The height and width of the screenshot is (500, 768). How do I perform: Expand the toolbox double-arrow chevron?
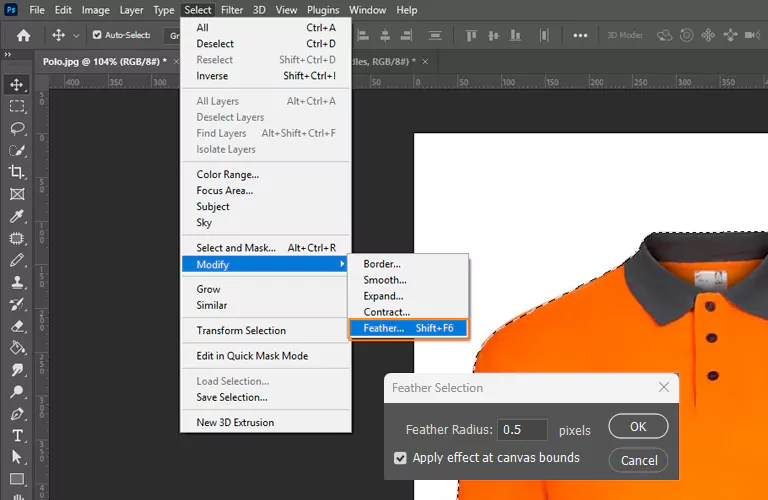[x=7, y=54]
